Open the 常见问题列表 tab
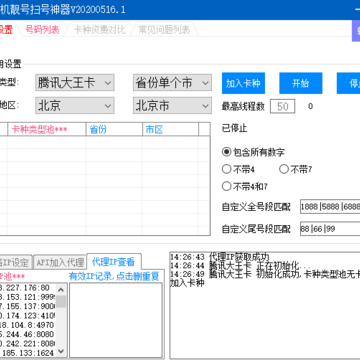This screenshot has height=360, width=360. pyautogui.click(x=164, y=30)
